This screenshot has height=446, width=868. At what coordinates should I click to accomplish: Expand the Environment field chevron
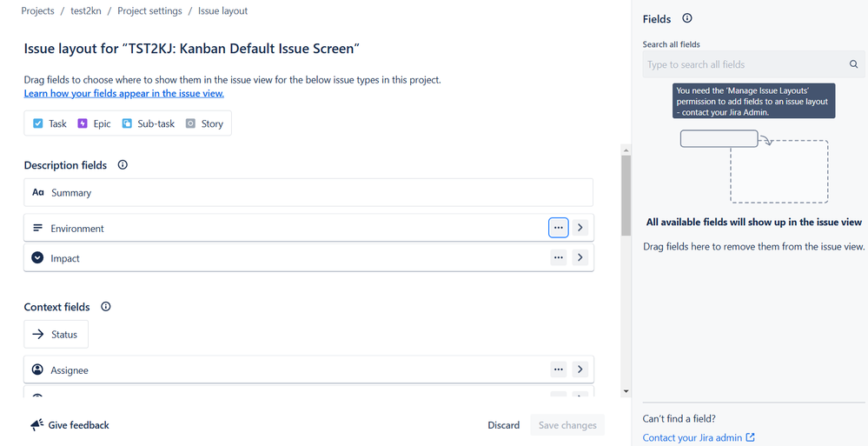point(580,228)
